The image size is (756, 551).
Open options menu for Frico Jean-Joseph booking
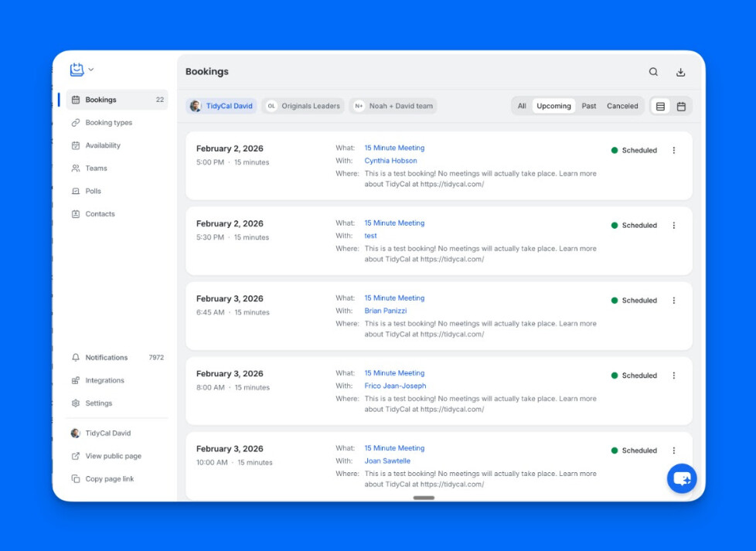coord(674,376)
